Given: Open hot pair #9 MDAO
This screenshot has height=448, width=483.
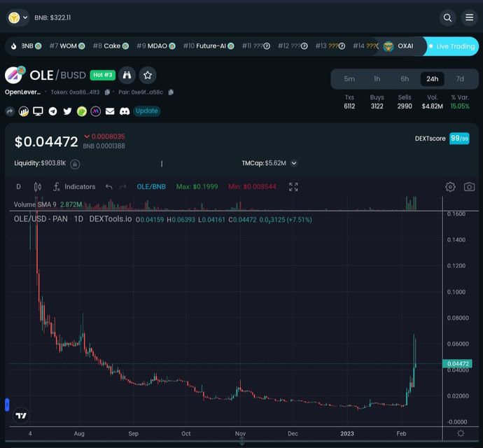Looking at the screenshot, I should point(156,46).
